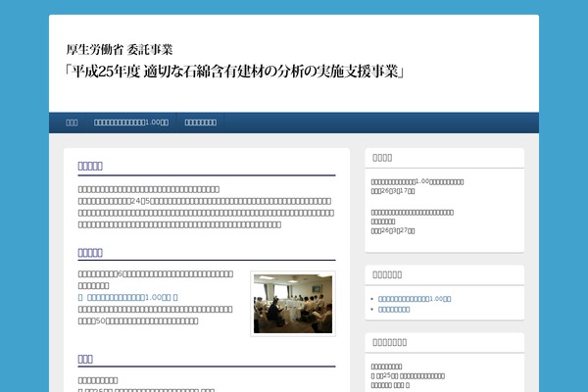Click the sidebar news line containing superscript '1.00'
This screenshot has width=588, height=392.
click(x=417, y=181)
